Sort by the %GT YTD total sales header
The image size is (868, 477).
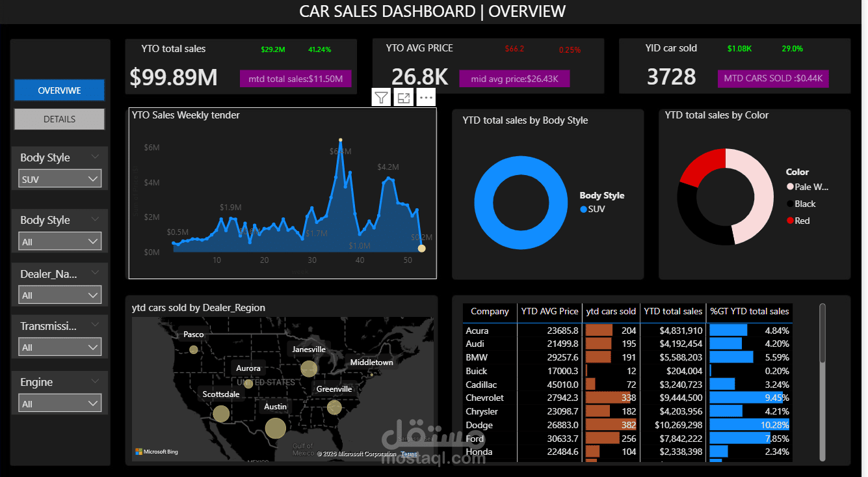coord(750,312)
